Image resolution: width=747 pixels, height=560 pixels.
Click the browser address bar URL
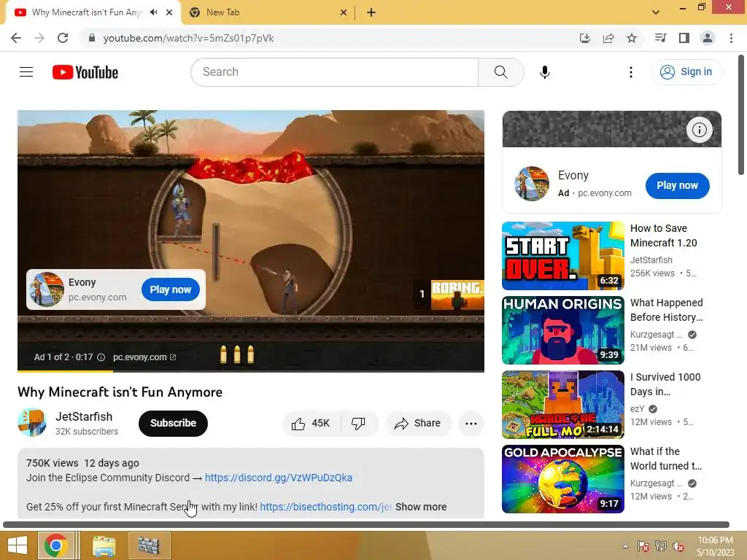point(189,38)
